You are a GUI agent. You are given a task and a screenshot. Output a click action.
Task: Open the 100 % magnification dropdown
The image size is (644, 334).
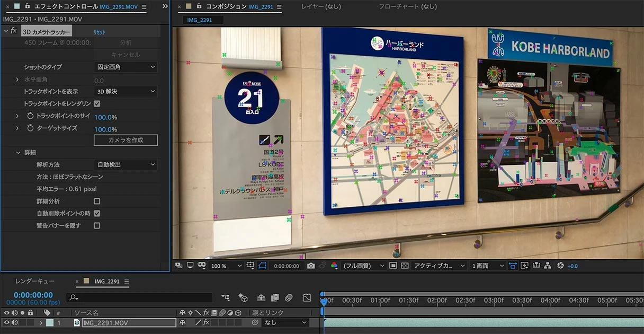(x=226, y=266)
